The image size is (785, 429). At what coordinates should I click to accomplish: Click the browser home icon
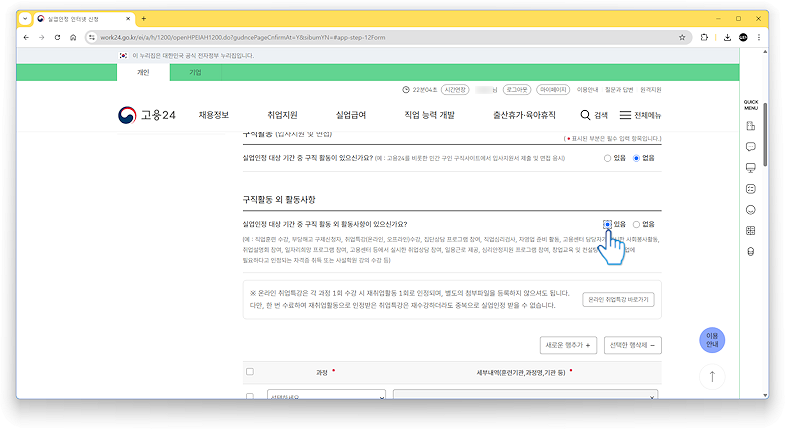(73, 38)
